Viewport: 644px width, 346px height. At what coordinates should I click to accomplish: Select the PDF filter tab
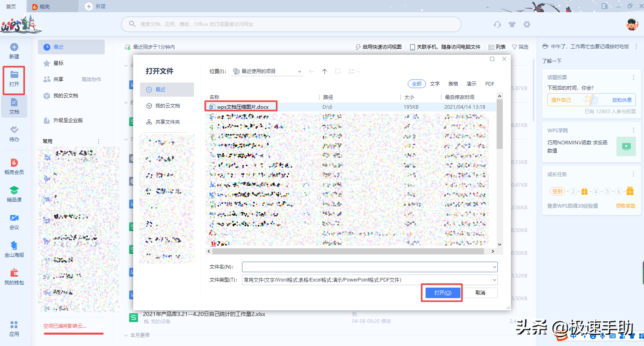[x=490, y=84]
